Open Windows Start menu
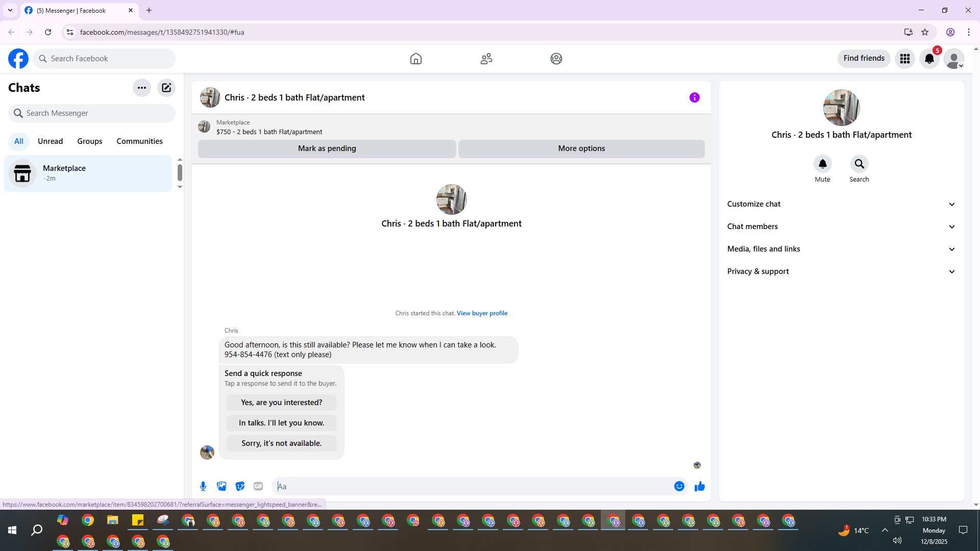The image size is (980, 551). [x=12, y=531]
